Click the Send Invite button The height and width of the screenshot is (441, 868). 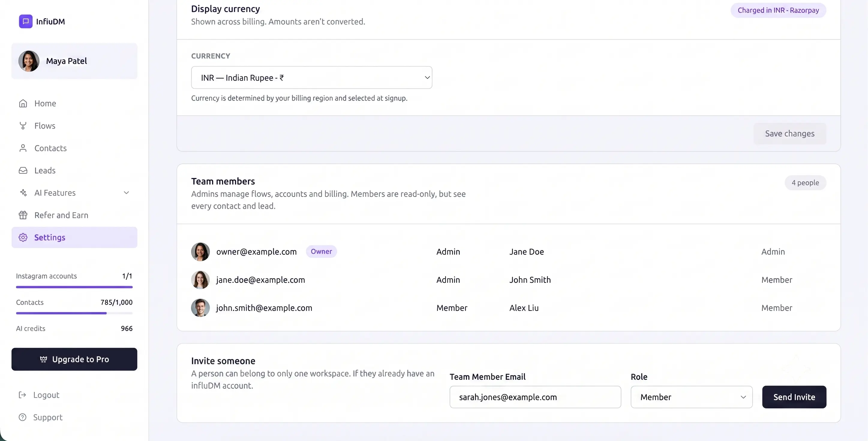click(794, 397)
